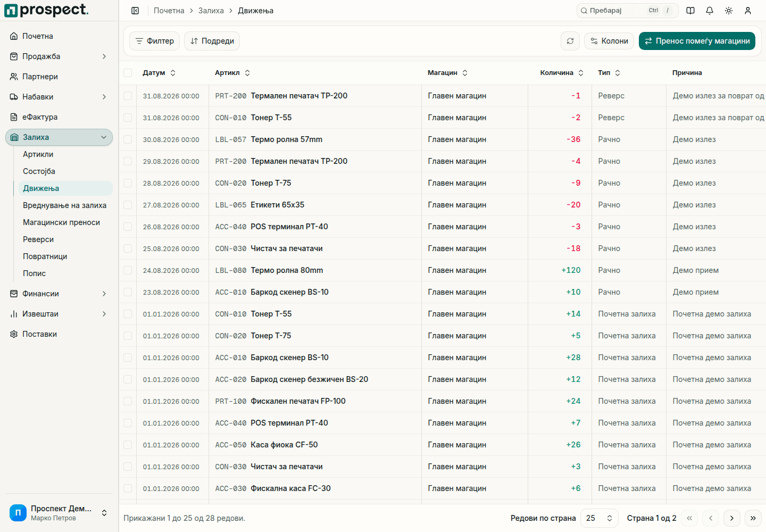Click Пренос помеѓу магацини button
Viewport: 766px width, 532px height.
tap(697, 41)
